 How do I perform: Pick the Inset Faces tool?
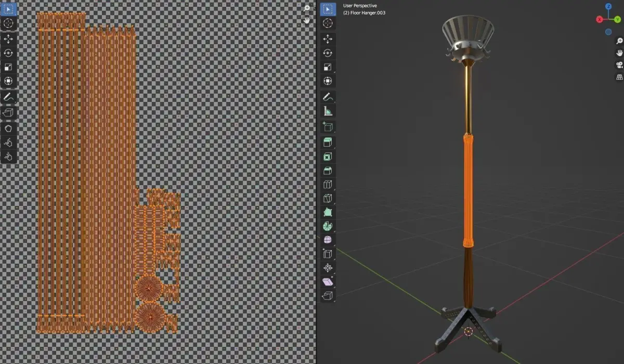[328, 157]
